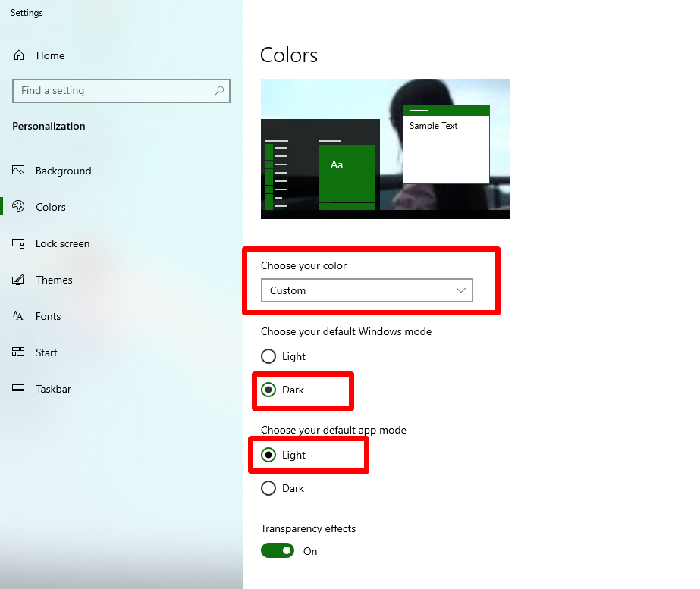
Task: Open the Choose your color dropdown
Action: [x=367, y=290]
